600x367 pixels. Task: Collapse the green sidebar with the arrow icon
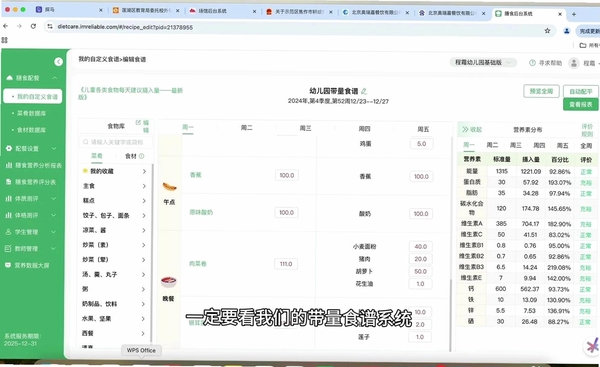click(59, 62)
